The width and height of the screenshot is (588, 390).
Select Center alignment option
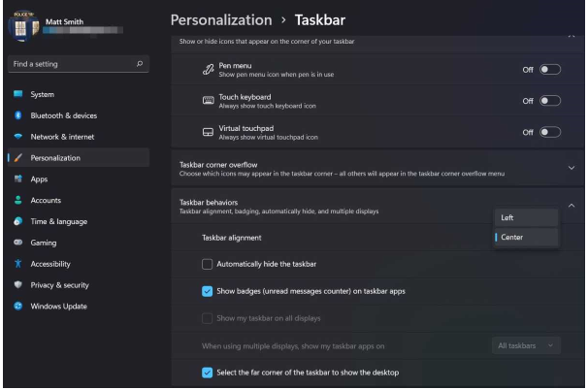(x=525, y=238)
